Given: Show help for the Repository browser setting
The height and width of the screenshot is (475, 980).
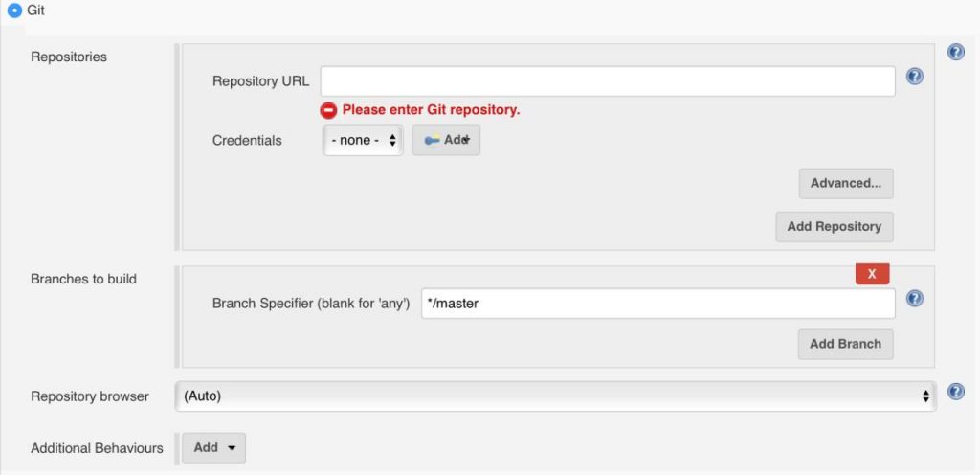Looking at the screenshot, I should point(954,392).
